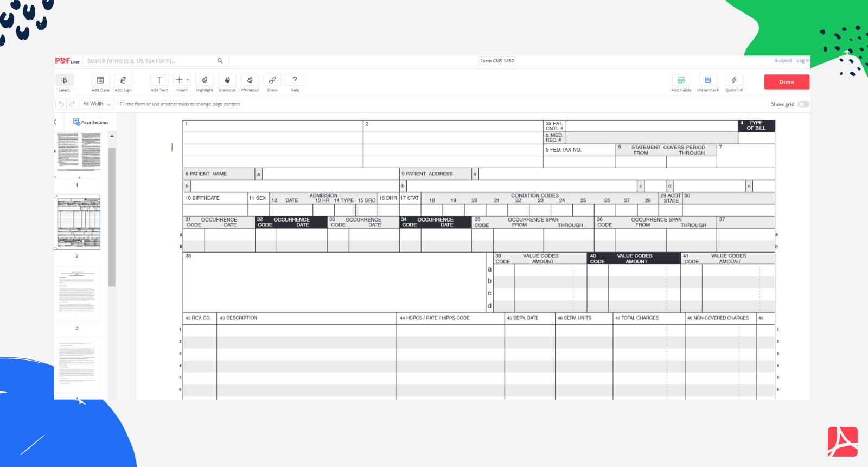
Task: Expand the Insert tool dropdown arrow
Action: tap(188, 80)
